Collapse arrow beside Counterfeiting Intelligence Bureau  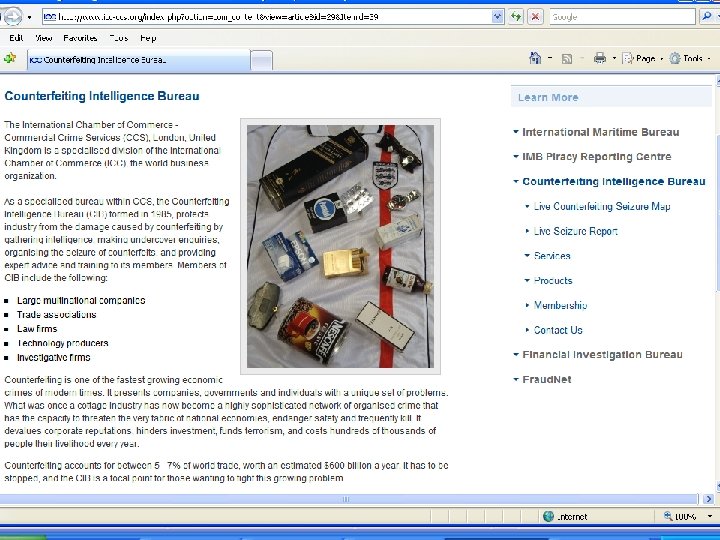(516, 181)
